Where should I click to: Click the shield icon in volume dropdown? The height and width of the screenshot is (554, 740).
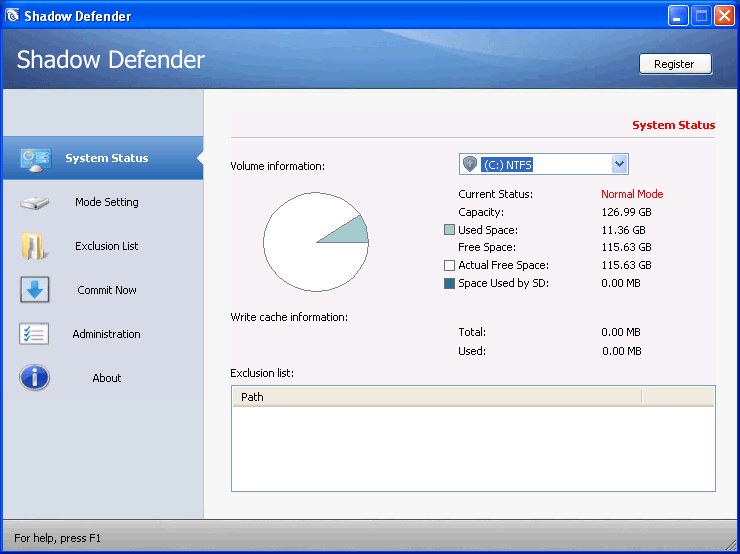[470, 164]
